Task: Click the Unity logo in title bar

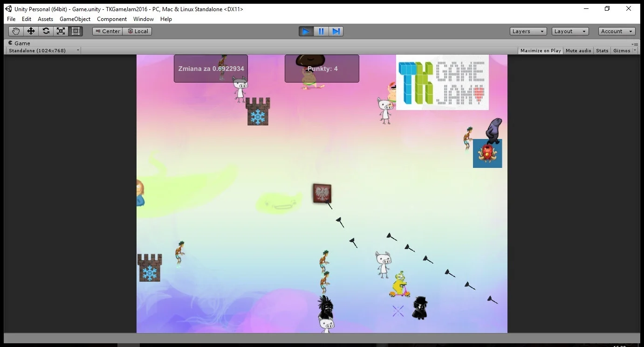Action: click(x=8, y=9)
